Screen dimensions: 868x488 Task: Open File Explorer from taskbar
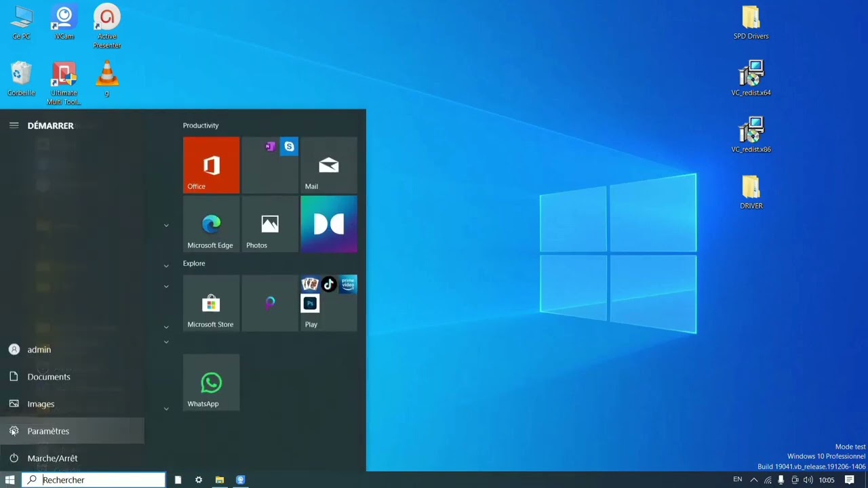coord(220,480)
